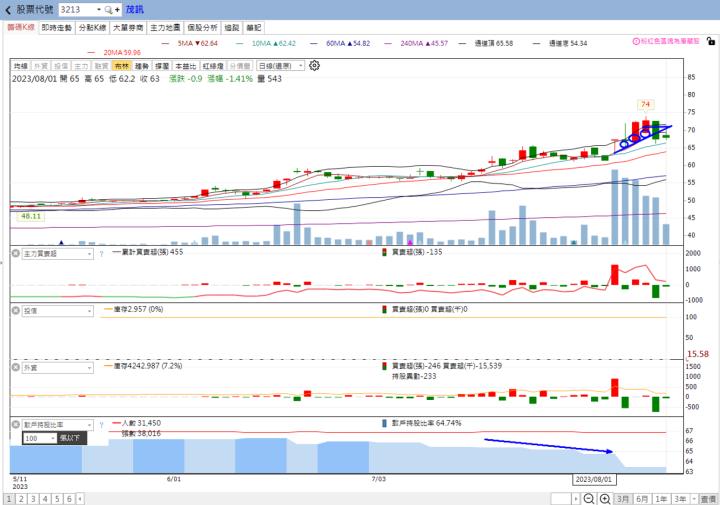Remove the 主力買賣超 indicator panel
This screenshot has width=720, height=505.
pyautogui.click(x=14, y=254)
